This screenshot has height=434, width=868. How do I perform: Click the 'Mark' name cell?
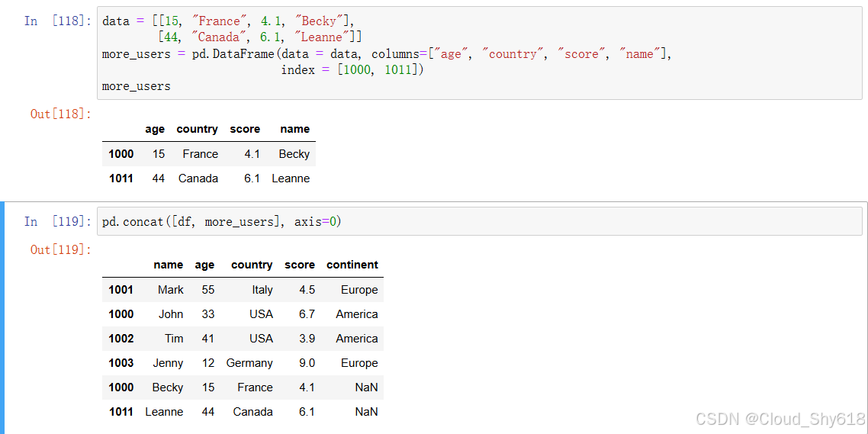171,290
